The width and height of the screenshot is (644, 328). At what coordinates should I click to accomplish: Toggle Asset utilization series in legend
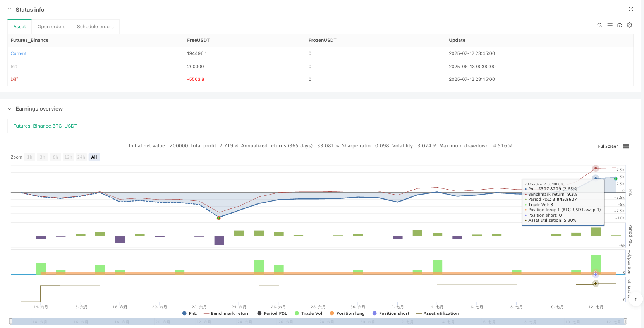437,313
